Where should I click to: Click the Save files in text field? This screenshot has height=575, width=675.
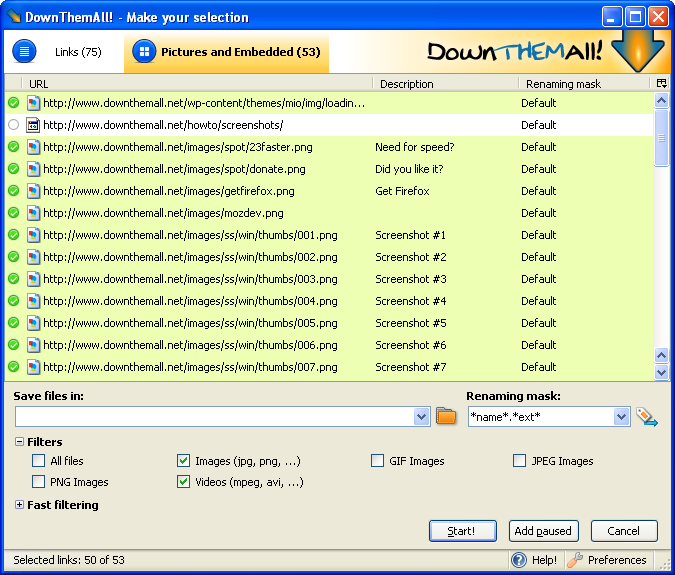[x=214, y=417]
